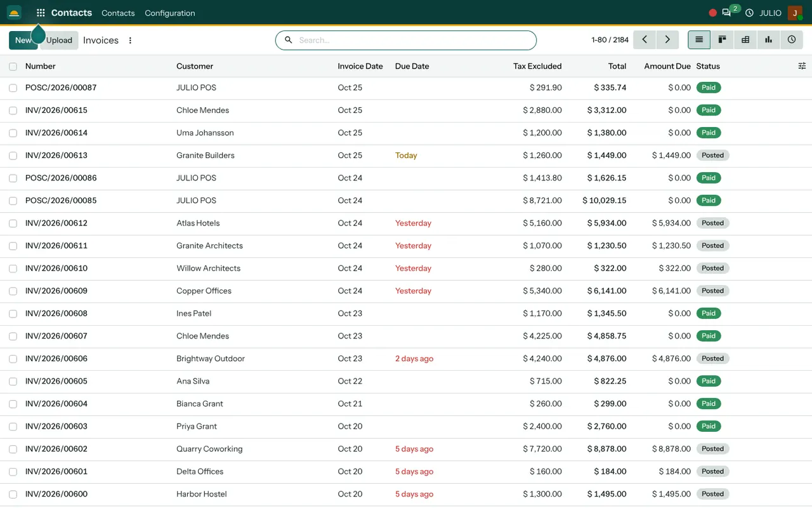Focus the Search input field

406,40
